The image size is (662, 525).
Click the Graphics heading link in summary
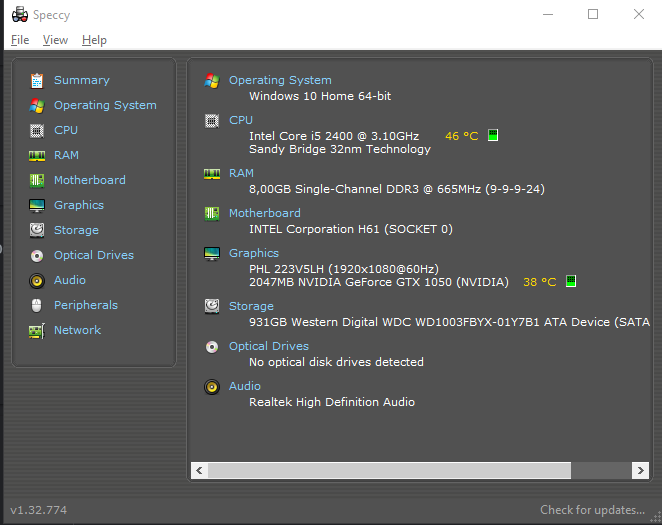(x=254, y=253)
